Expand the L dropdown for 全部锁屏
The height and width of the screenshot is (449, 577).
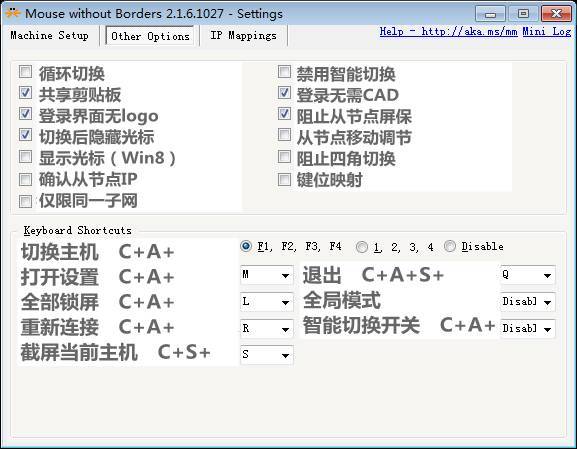[x=267, y=302]
